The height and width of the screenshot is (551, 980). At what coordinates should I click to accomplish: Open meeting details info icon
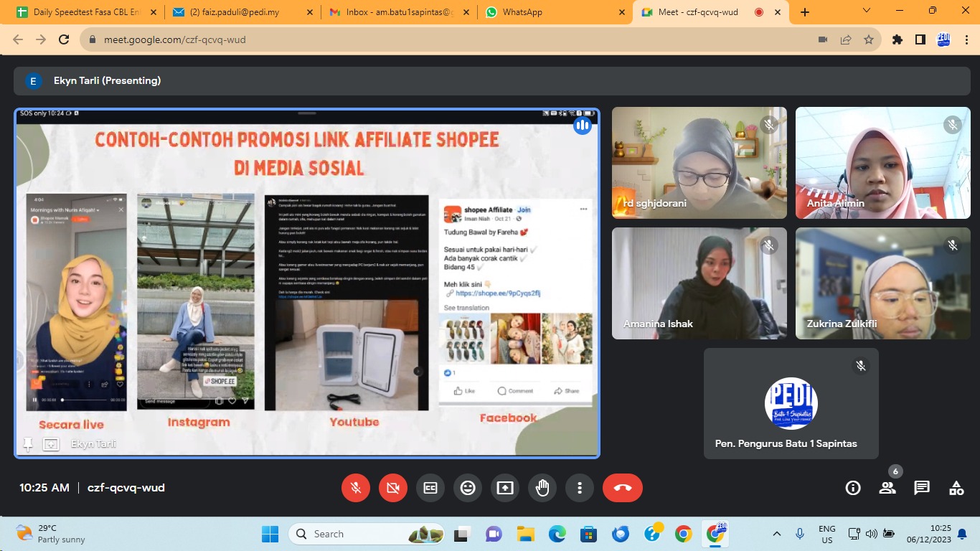(x=853, y=488)
